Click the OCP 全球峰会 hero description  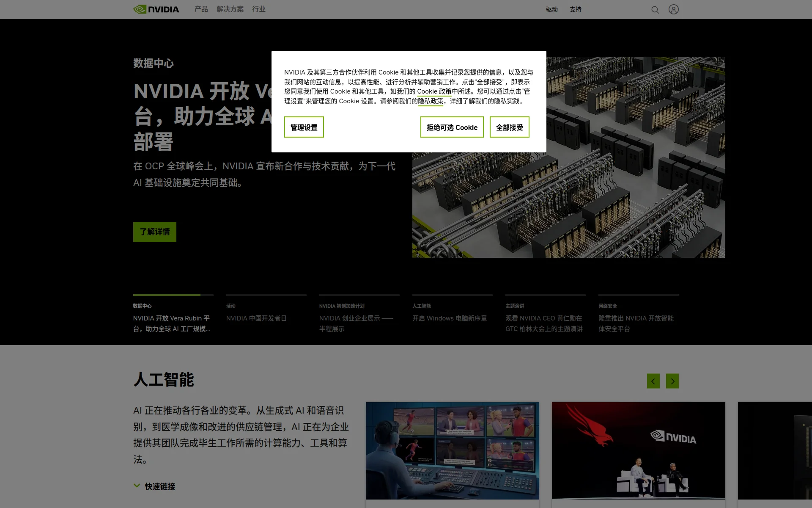pos(264,174)
